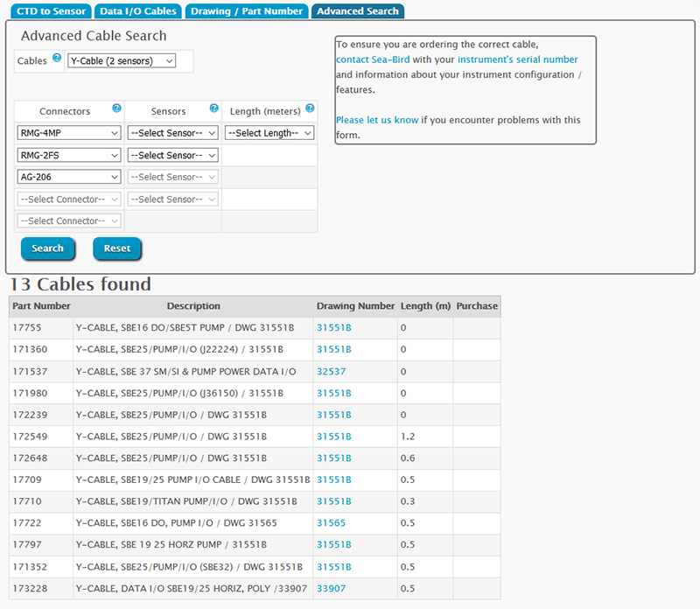Viewport: 700px width, 609px height.
Task: Click the Search button
Action: pyautogui.click(x=48, y=248)
